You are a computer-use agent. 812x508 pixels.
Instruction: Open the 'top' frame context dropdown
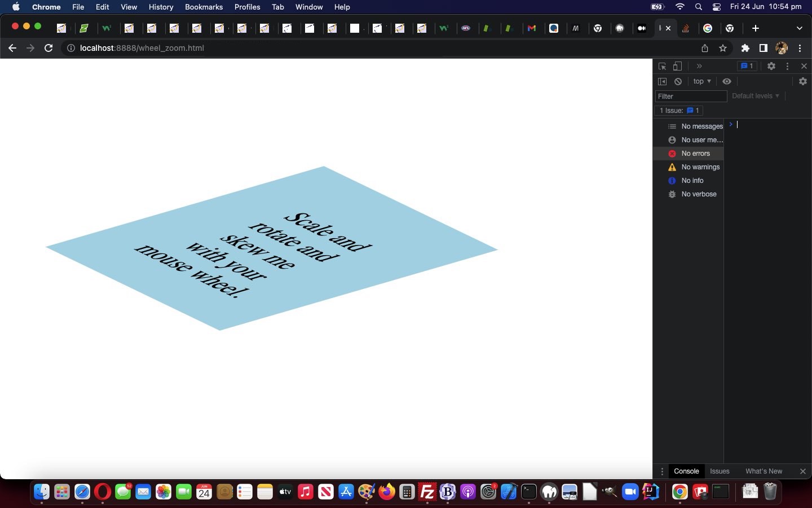point(701,81)
